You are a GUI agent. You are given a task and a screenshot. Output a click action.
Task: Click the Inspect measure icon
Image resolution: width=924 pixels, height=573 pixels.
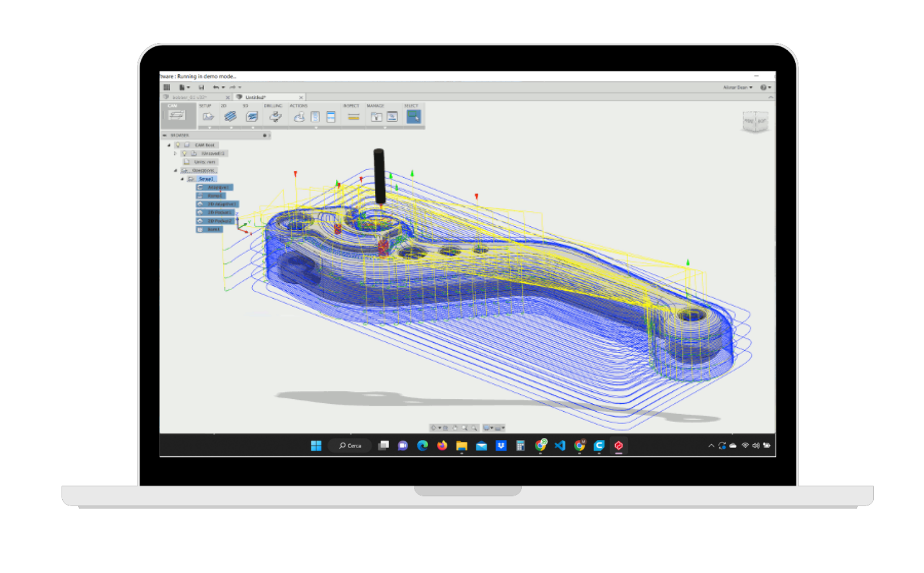click(353, 117)
